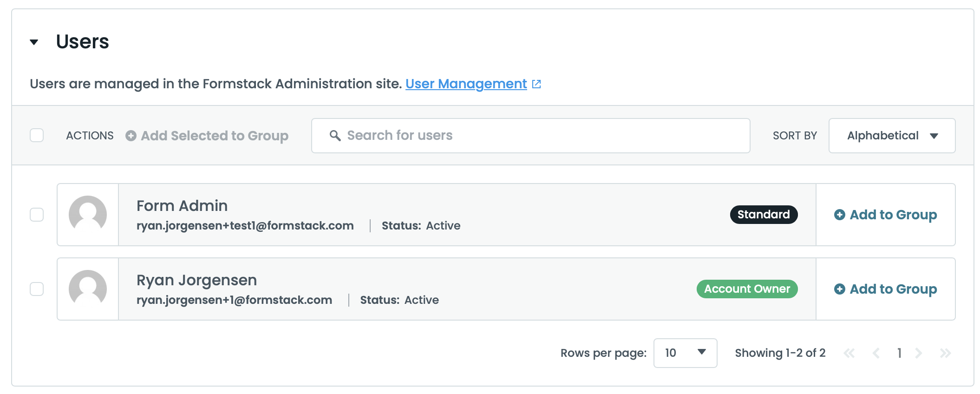This screenshot has width=980, height=394.
Task: Click the Account Owner badge
Action: [x=747, y=289]
